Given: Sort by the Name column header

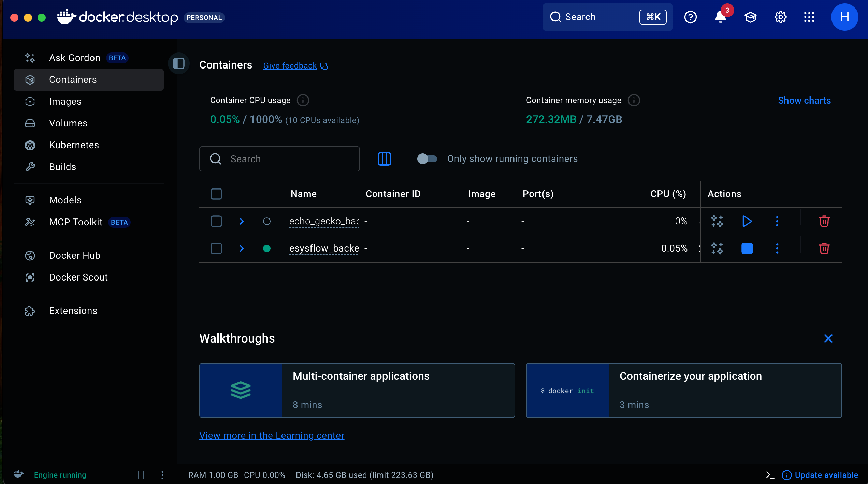Looking at the screenshot, I should click(304, 194).
